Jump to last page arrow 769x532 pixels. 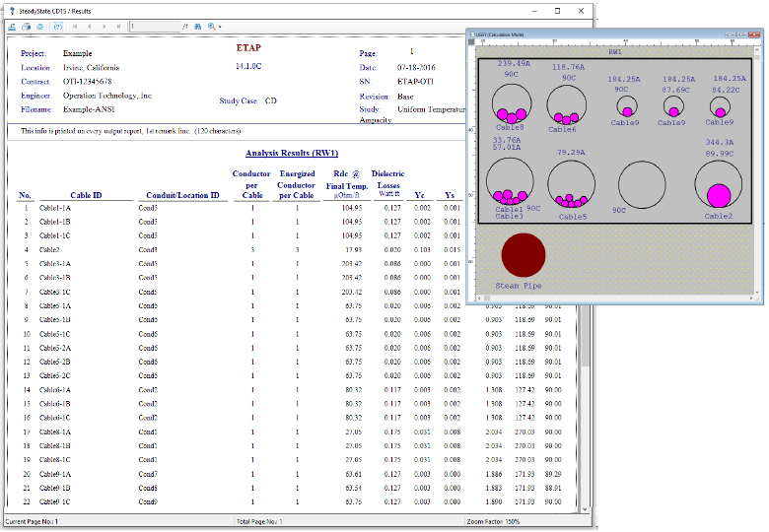pos(118,27)
